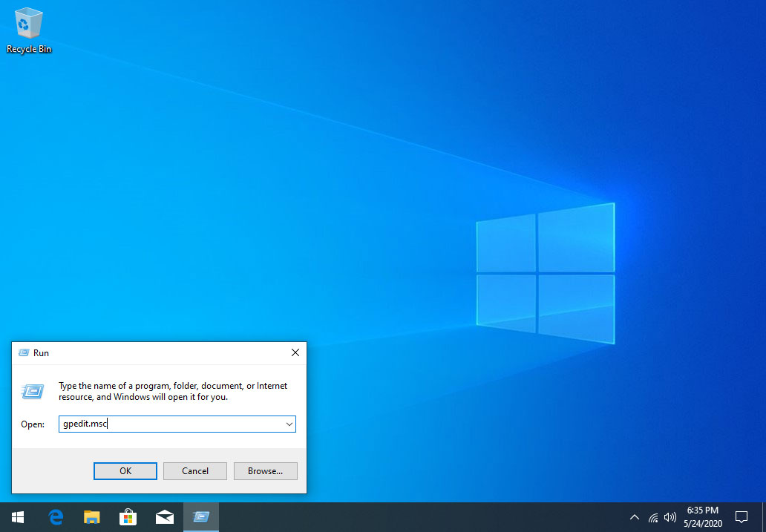This screenshot has width=766, height=532.
Task: Expand the Open field dropdown history
Action: (289, 424)
